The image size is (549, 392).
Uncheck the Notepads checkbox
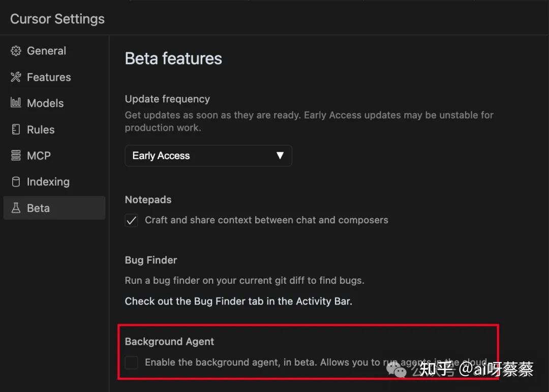coord(132,221)
